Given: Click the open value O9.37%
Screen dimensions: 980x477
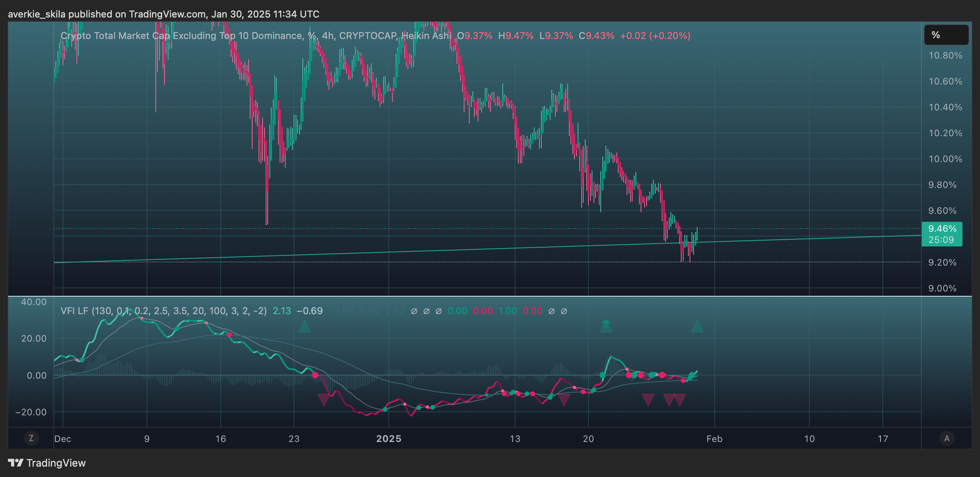Looking at the screenshot, I should (x=474, y=36).
